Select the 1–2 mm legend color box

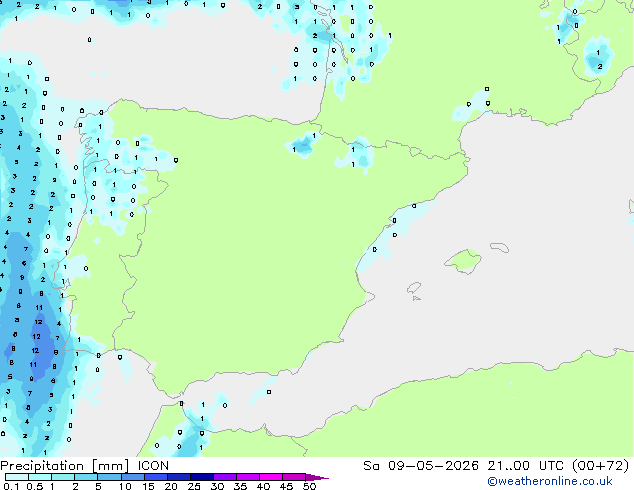click(x=63, y=477)
